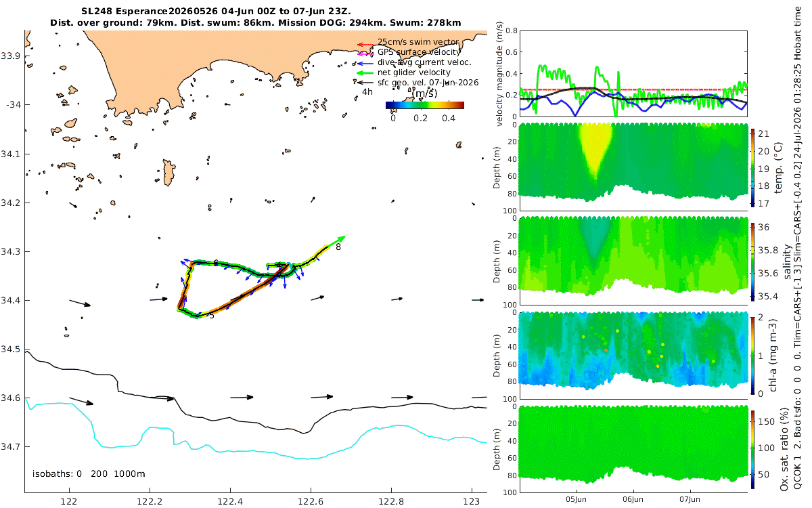Viewport: 812px width, 508px height.
Task: Click the chlorophyll-a depth section plot
Action: [633, 350]
